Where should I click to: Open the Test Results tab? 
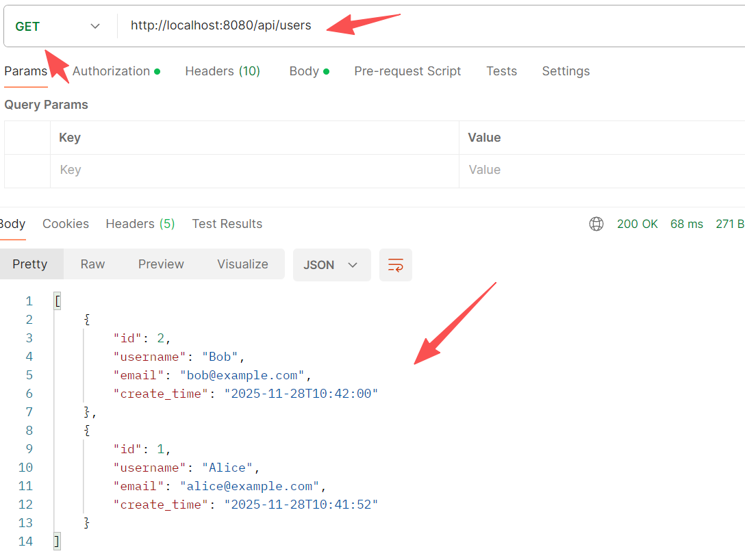[x=227, y=224]
